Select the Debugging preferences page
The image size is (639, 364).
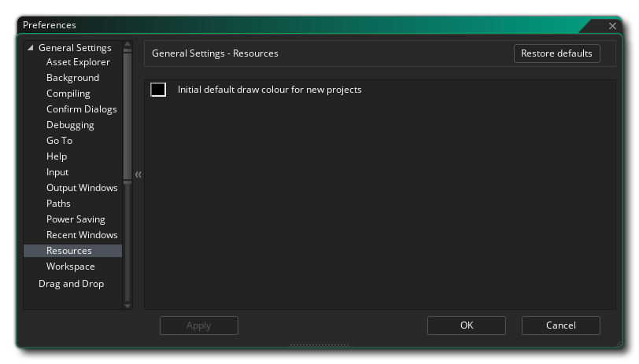coord(70,125)
